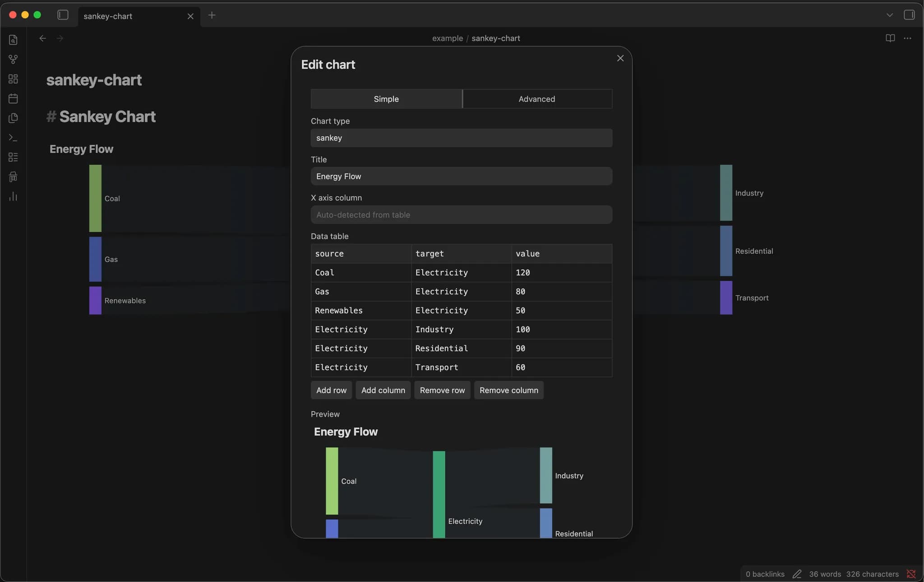Click the Sankey Chart heading

(x=107, y=116)
